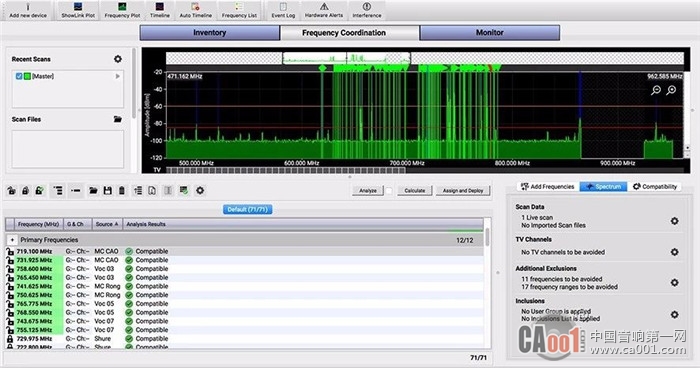Open the ShowLink Plot tool
700x368 pixels.
[78, 10]
